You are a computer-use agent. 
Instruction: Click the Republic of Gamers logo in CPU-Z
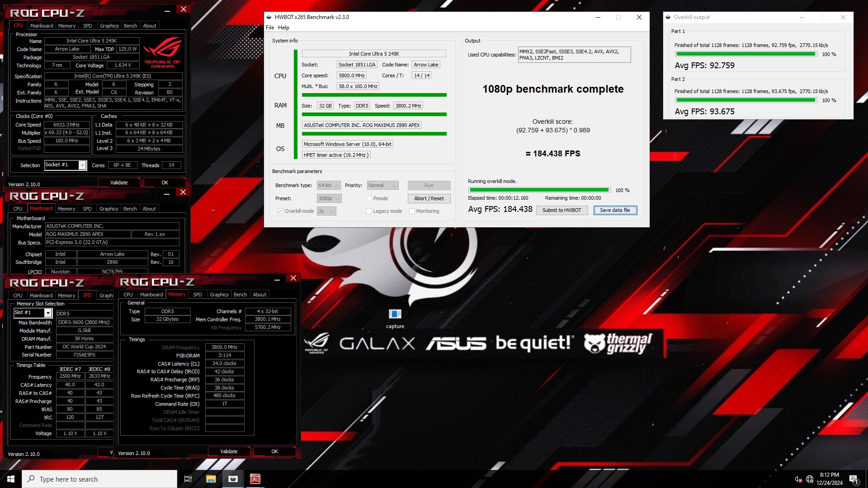tap(162, 53)
